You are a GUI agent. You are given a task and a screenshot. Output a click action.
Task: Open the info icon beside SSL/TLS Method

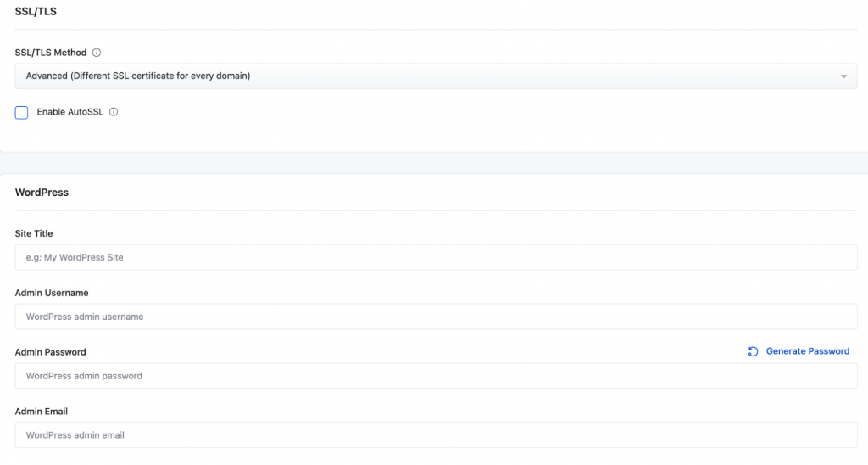pyautogui.click(x=97, y=53)
